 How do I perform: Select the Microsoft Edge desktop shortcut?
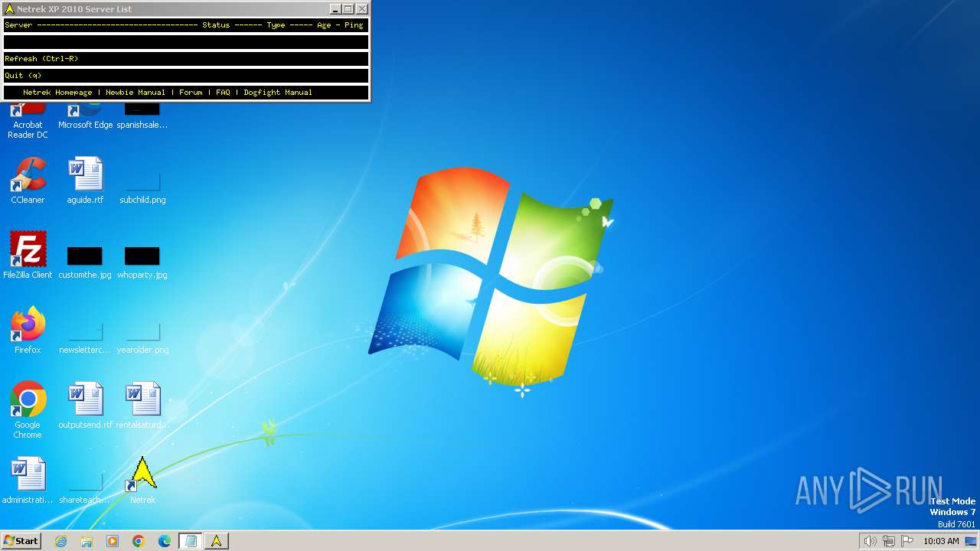pos(85,116)
